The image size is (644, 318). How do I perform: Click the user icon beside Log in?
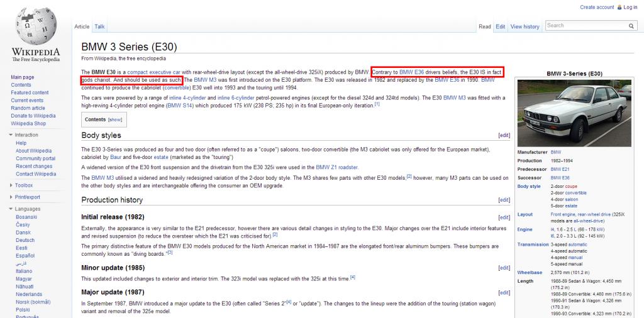point(619,8)
